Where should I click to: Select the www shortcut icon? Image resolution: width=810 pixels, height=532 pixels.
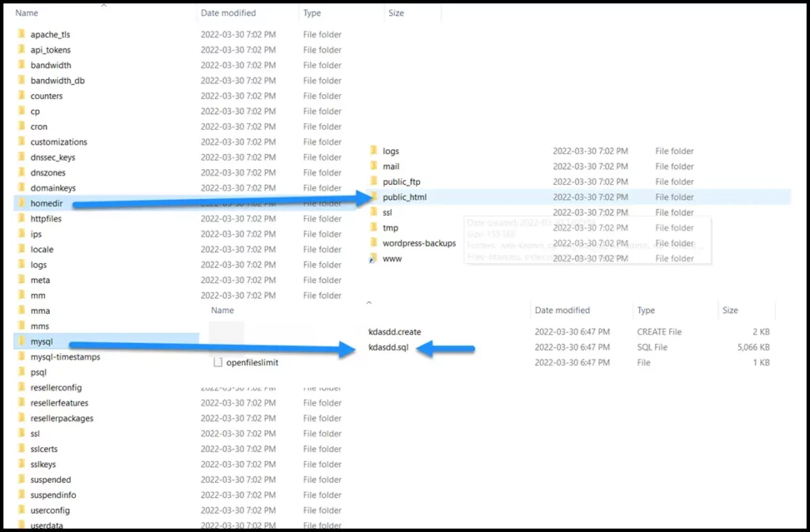(x=373, y=258)
